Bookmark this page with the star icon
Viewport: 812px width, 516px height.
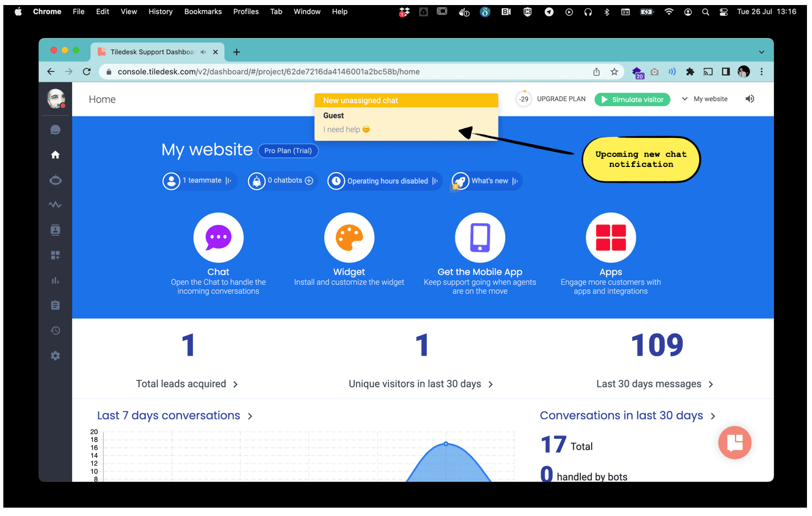coord(614,71)
